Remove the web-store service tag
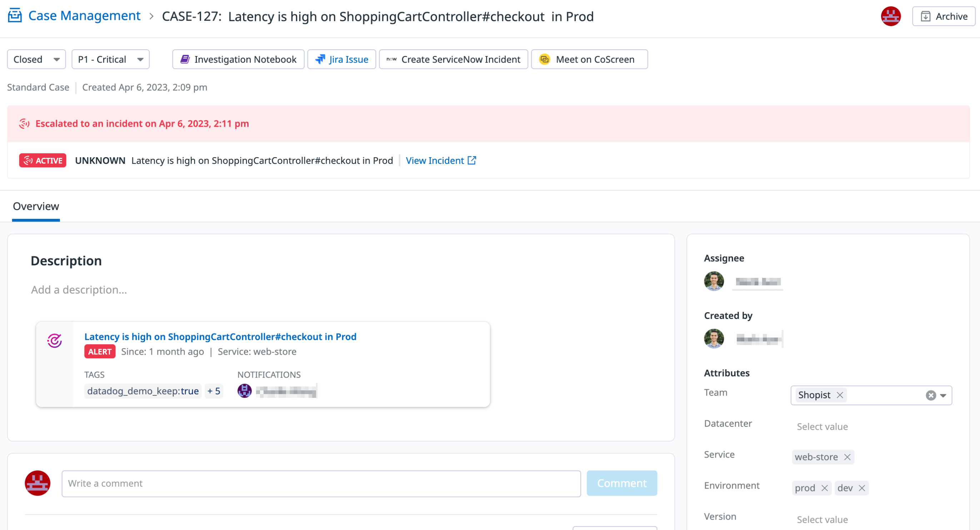The image size is (980, 530). tap(847, 457)
